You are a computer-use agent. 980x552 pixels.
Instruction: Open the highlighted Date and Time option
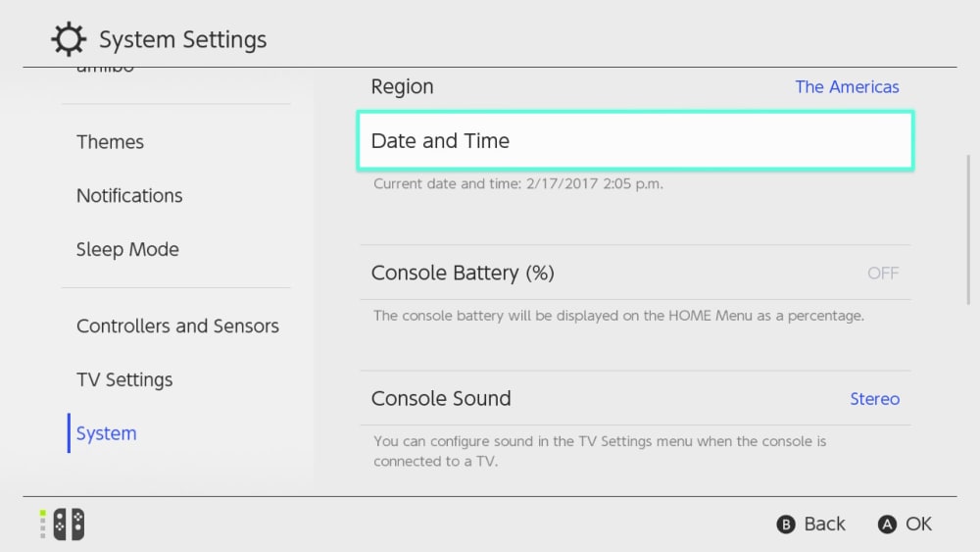pos(635,140)
